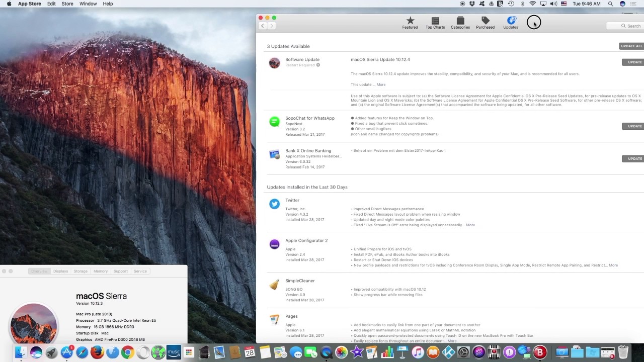This screenshot has width=644, height=362.
Task: Open the App Store menu
Action: pos(30,4)
